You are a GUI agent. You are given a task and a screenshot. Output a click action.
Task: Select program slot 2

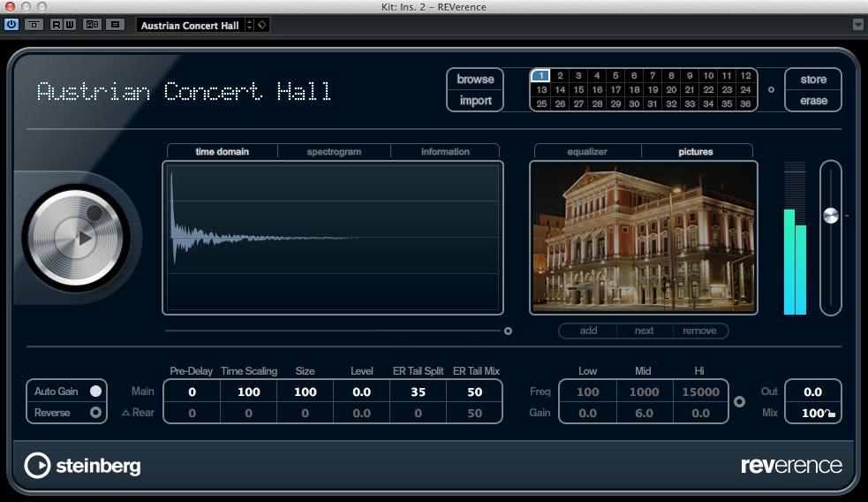click(560, 75)
